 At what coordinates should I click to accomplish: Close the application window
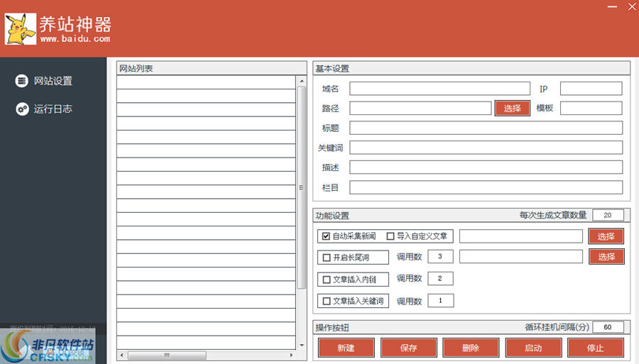click(x=632, y=6)
